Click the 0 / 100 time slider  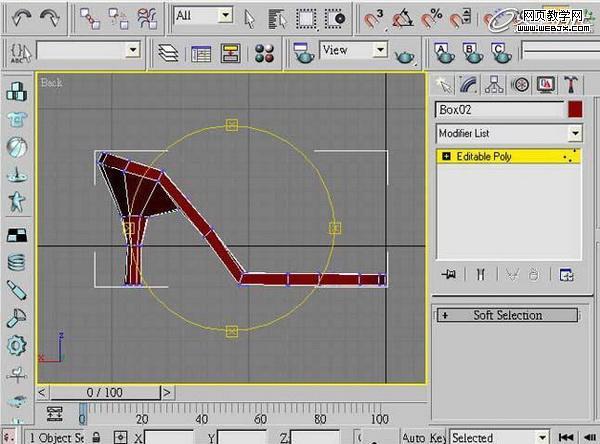pyautogui.click(x=105, y=393)
